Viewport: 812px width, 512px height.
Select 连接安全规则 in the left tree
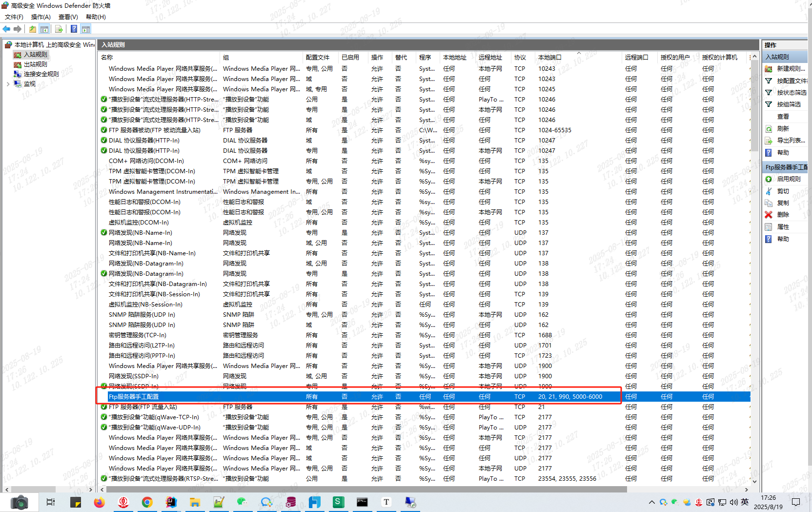(41, 74)
